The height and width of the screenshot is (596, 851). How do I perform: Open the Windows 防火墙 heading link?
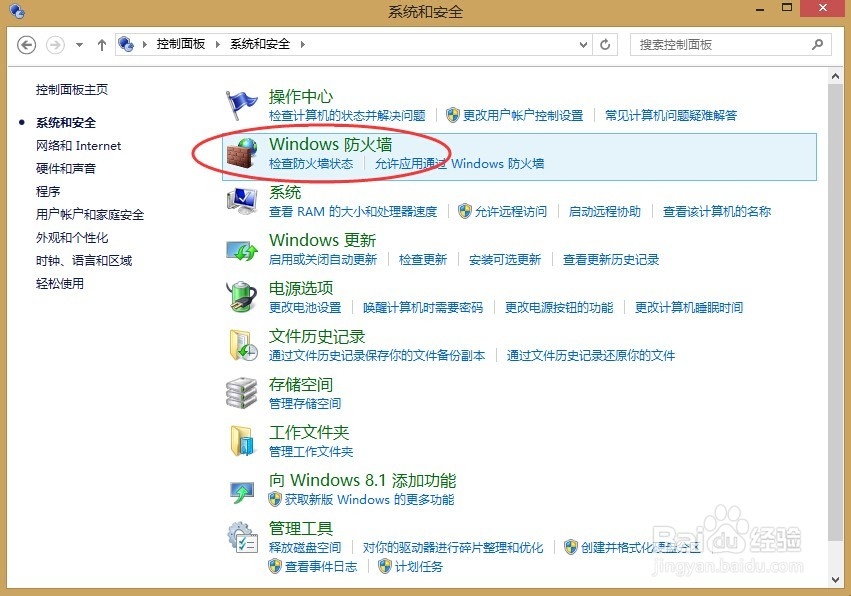click(331, 144)
